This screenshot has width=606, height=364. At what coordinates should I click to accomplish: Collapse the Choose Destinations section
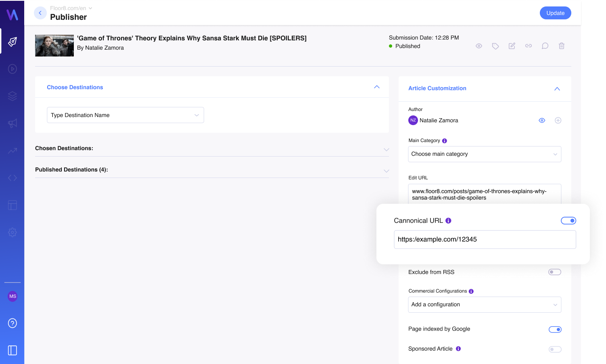pyautogui.click(x=377, y=87)
